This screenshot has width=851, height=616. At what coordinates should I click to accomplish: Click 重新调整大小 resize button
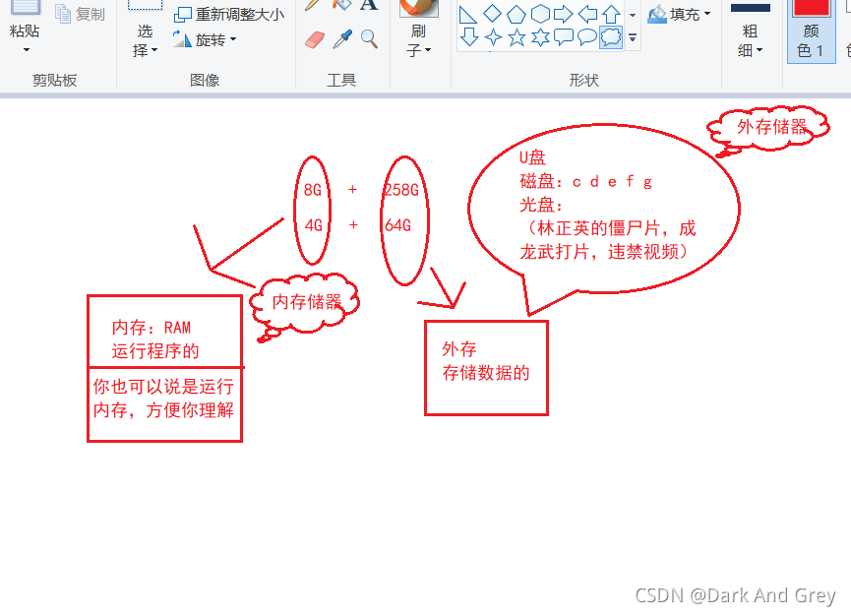point(229,14)
